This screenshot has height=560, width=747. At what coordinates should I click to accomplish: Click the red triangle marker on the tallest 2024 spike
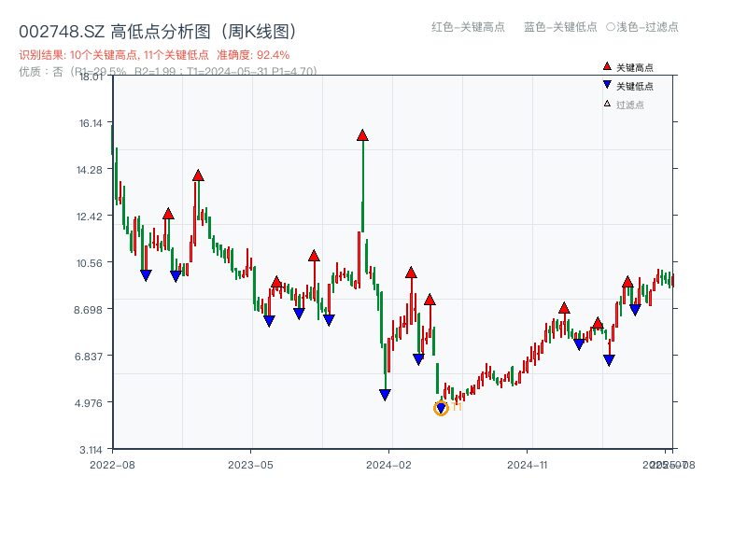[362, 134]
